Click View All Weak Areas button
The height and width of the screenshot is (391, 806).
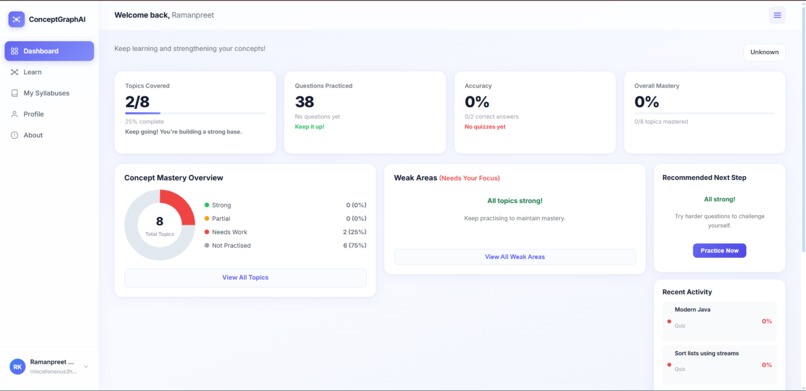pos(515,257)
